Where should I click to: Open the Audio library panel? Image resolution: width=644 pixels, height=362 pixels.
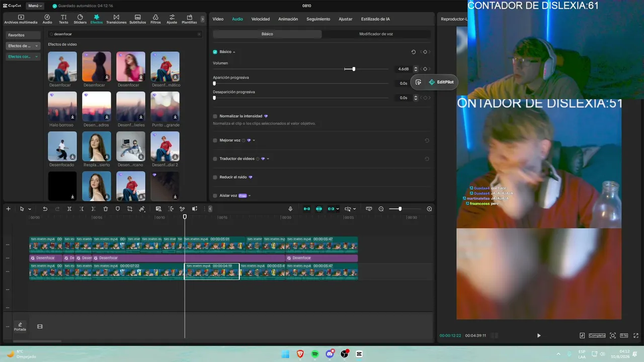coord(47,19)
